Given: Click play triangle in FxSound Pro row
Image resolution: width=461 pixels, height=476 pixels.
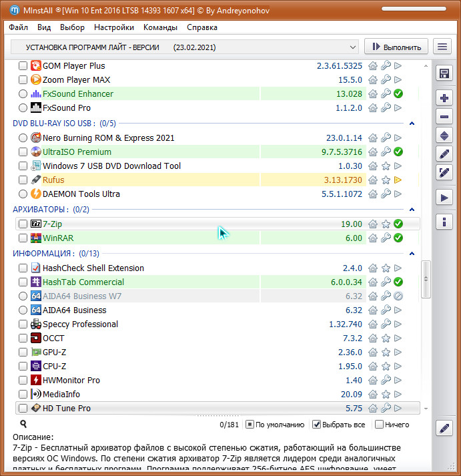Looking at the screenshot, I should 398,107.
